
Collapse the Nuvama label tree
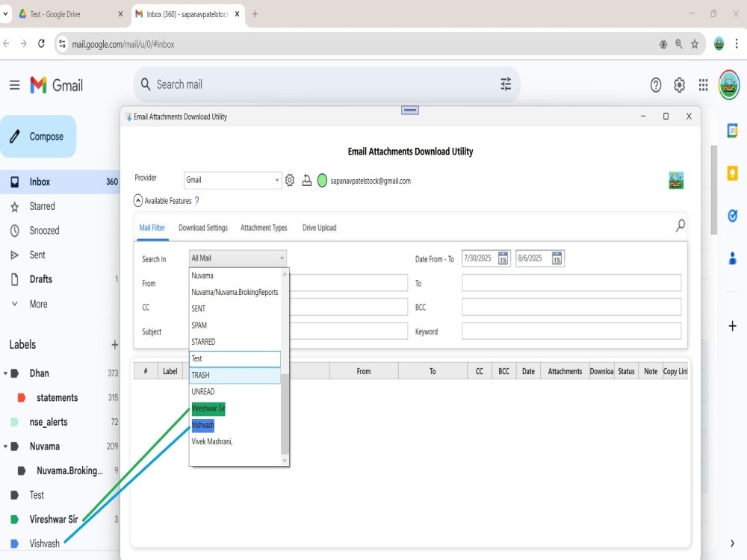coord(5,447)
